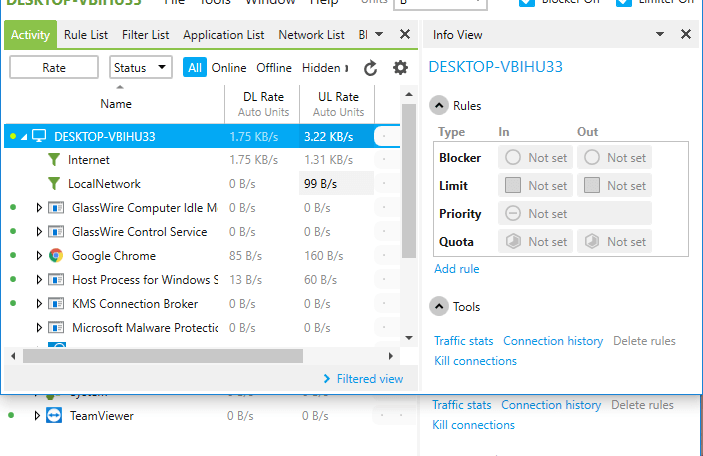703x456 pixels.
Task: Toggle the Limit In checkbox
Action: (x=513, y=185)
